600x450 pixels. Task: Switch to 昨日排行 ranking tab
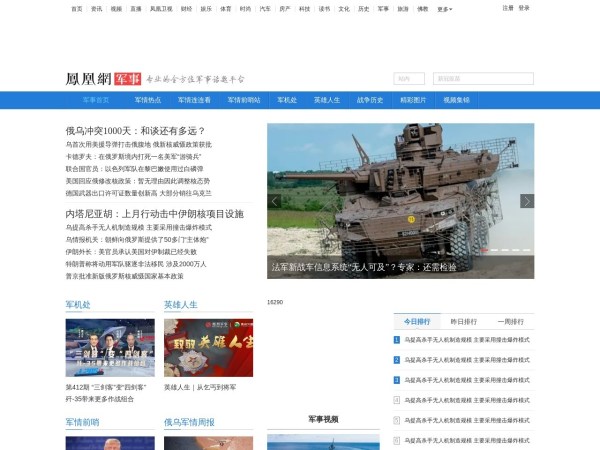click(463, 322)
